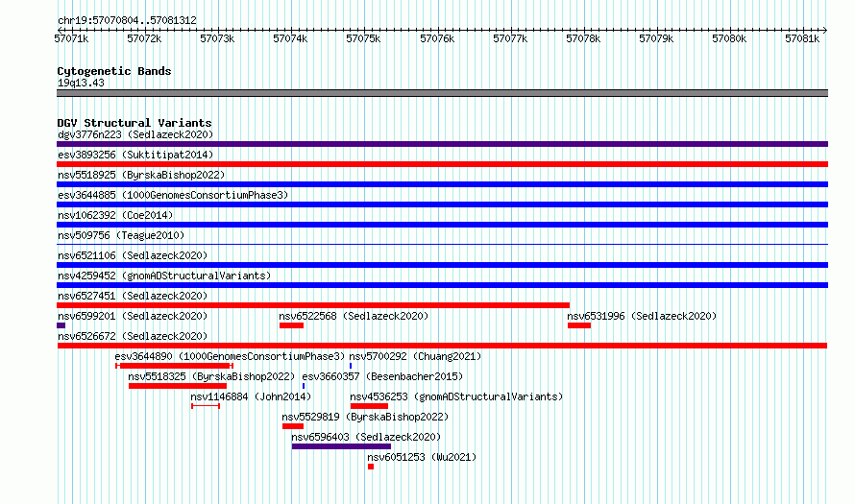Click the 57081k ruler label

click(802, 38)
